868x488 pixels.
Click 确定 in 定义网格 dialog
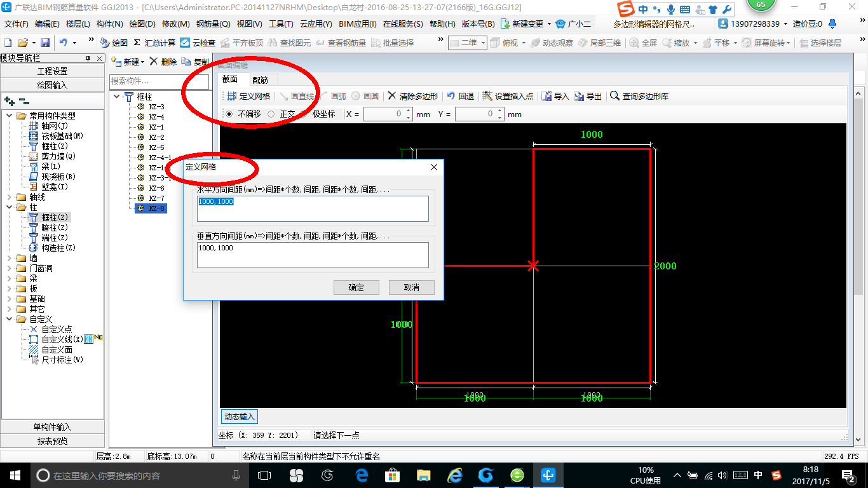[x=356, y=287]
